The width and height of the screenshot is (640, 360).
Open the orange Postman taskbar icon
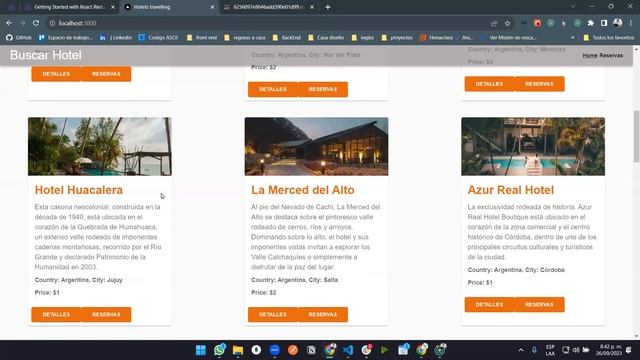(x=293, y=350)
